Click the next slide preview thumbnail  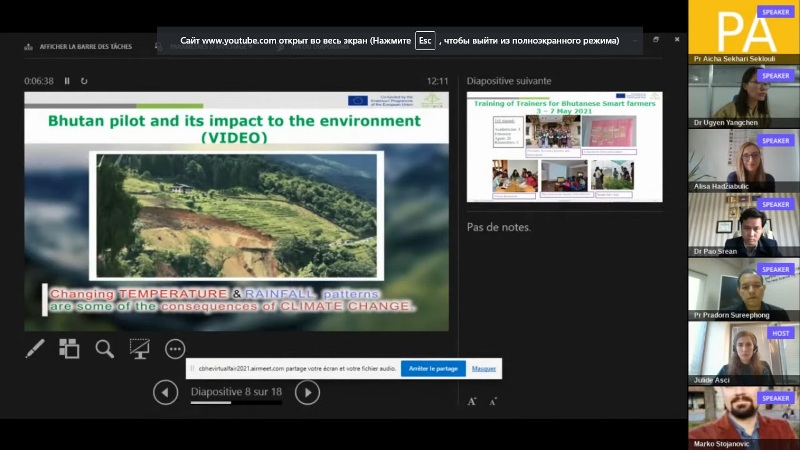564,147
